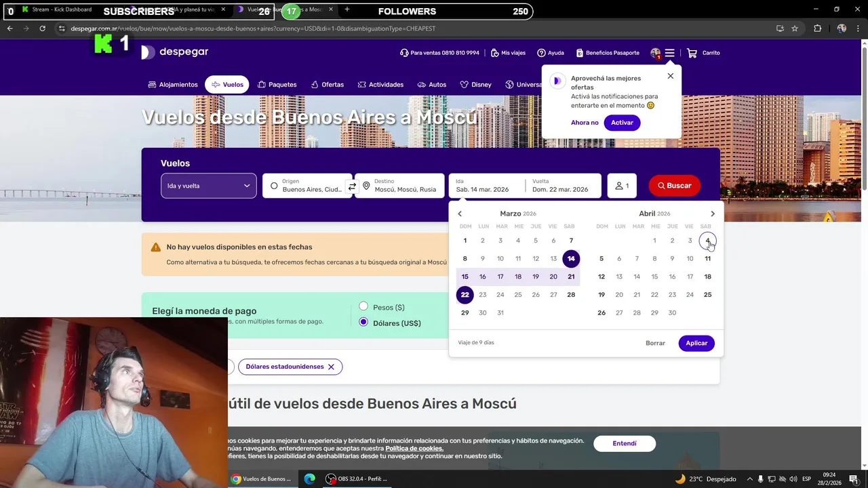
Task: Click Beneficios Pasaporte link
Action: 608,53
